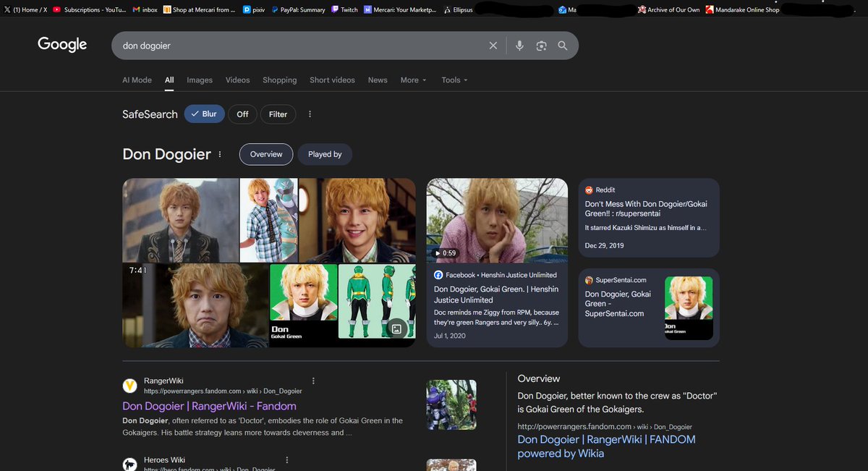Open RangerWiki result options dots
The height and width of the screenshot is (471, 868).
coord(313,381)
